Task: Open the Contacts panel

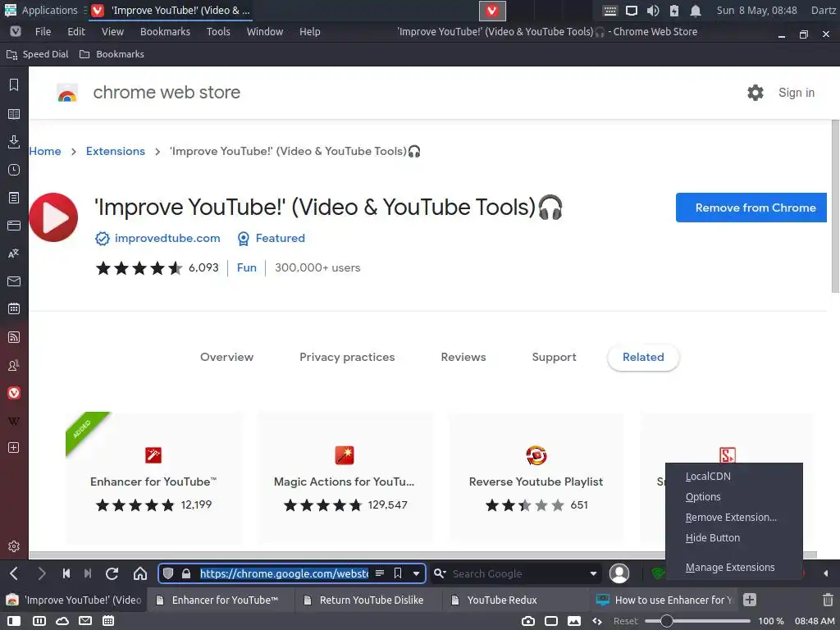Action: pyautogui.click(x=14, y=365)
